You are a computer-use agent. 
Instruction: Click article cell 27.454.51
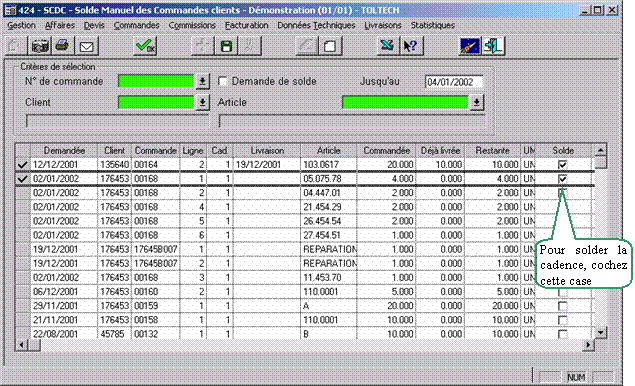tap(328, 235)
